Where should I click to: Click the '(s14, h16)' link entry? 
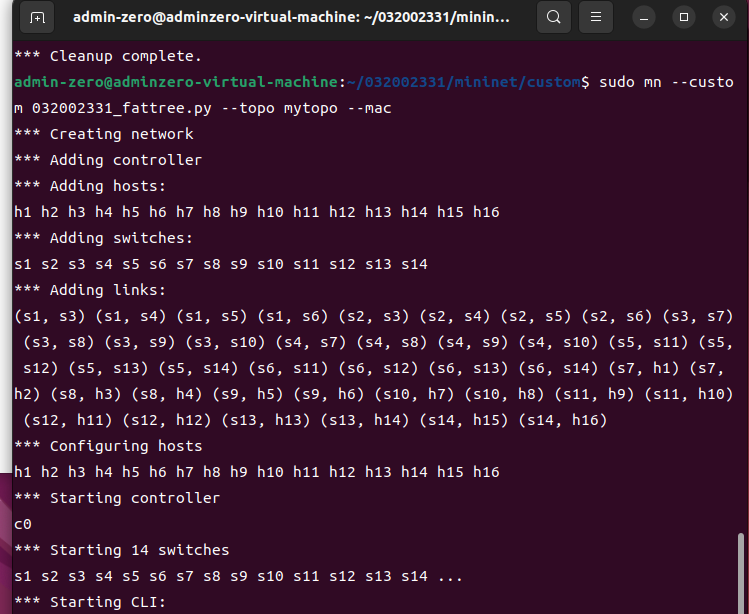pyautogui.click(x=563, y=420)
